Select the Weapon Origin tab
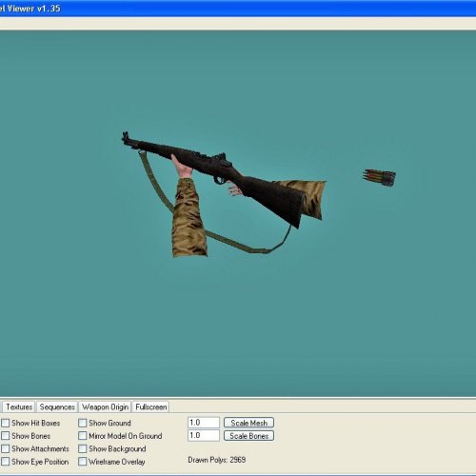This screenshot has height=476, width=476. point(105,407)
